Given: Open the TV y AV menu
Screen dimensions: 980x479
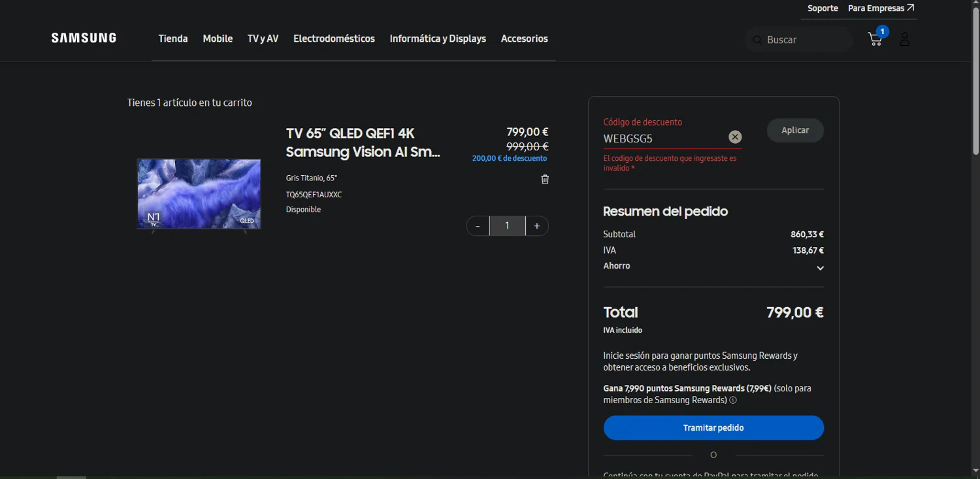Looking at the screenshot, I should point(263,39).
